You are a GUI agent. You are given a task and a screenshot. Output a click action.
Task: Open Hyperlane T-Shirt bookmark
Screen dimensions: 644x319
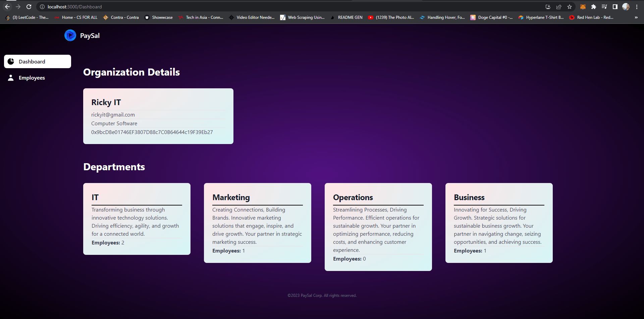[541, 17]
